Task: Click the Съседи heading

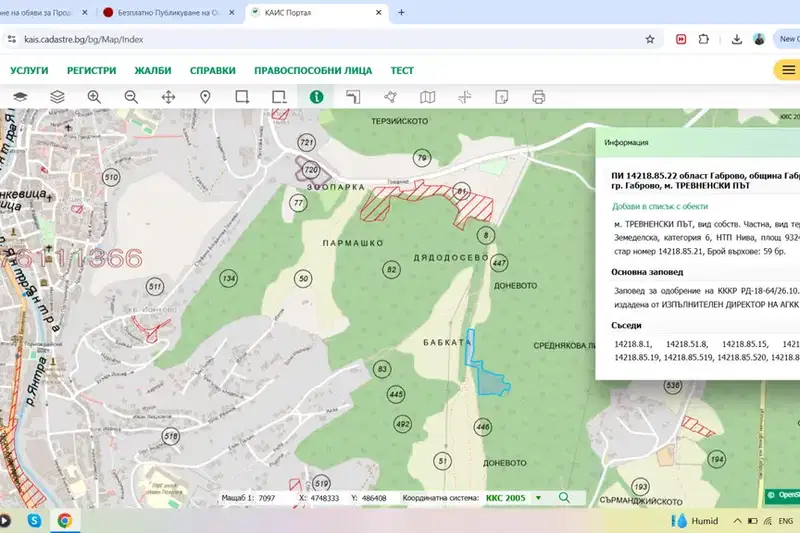Action: (626, 325)
